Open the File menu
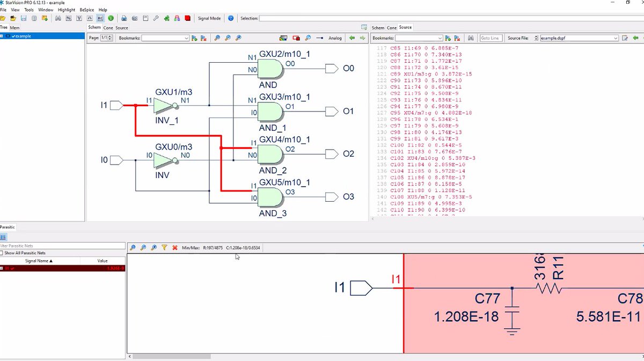 pos(3,10)
